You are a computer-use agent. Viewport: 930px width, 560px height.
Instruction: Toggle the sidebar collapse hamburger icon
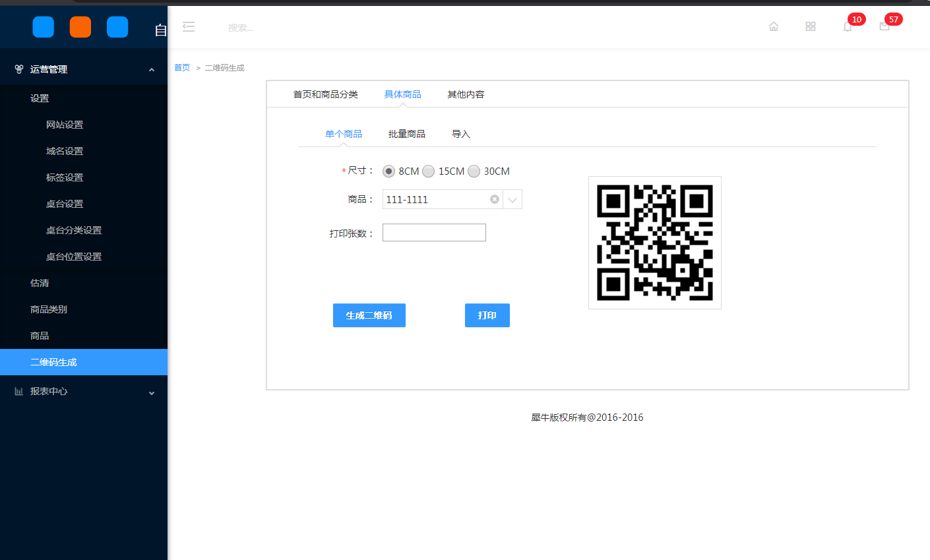pos(189,27)
